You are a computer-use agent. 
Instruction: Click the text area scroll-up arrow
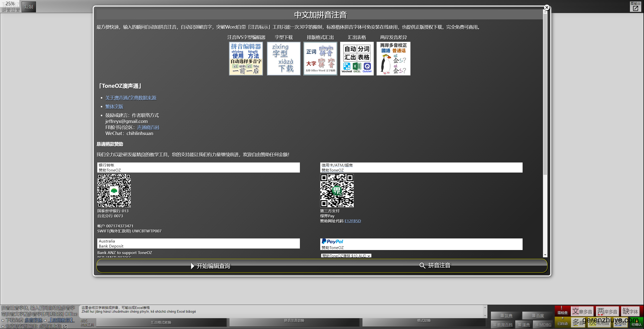coord(485,307)
